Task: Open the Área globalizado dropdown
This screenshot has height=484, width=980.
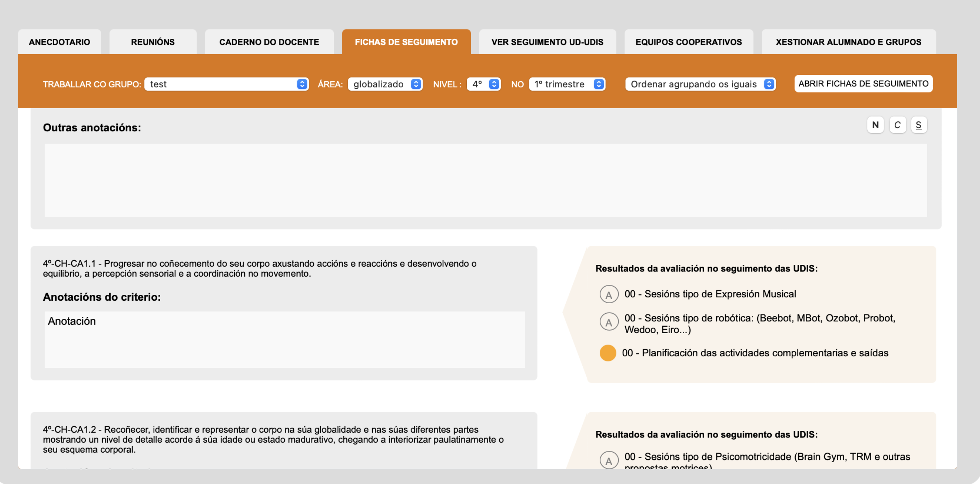Action: 385,84
